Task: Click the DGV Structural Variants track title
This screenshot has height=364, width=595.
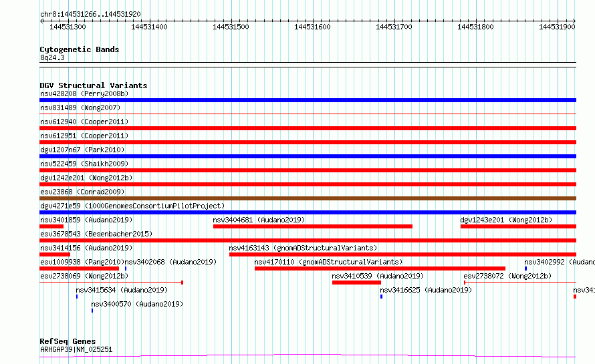Action: 94,85
